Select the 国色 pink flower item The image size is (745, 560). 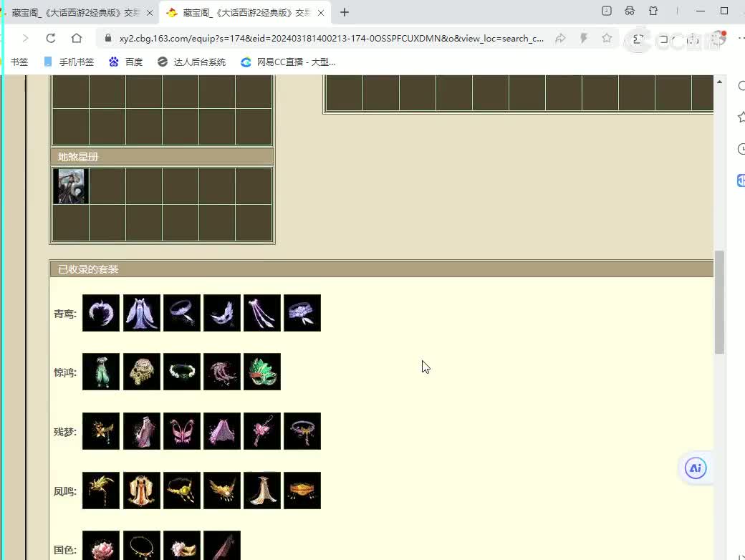click(101, 546)
